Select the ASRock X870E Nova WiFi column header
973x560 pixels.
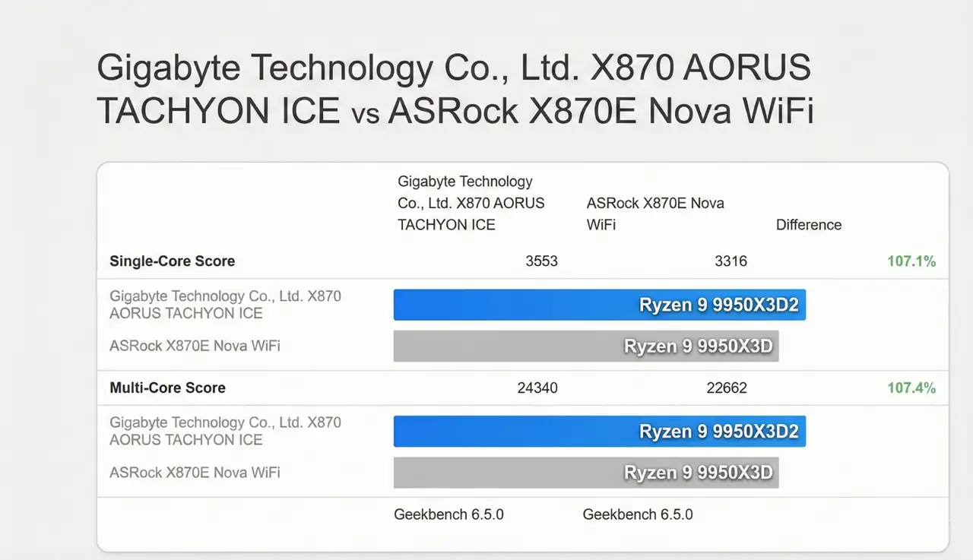[655, 214]
